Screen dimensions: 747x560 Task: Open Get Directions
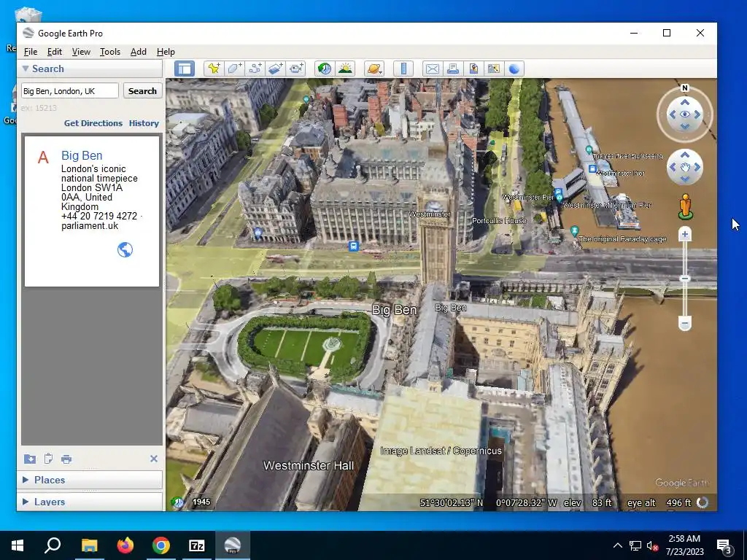[93, 122]
